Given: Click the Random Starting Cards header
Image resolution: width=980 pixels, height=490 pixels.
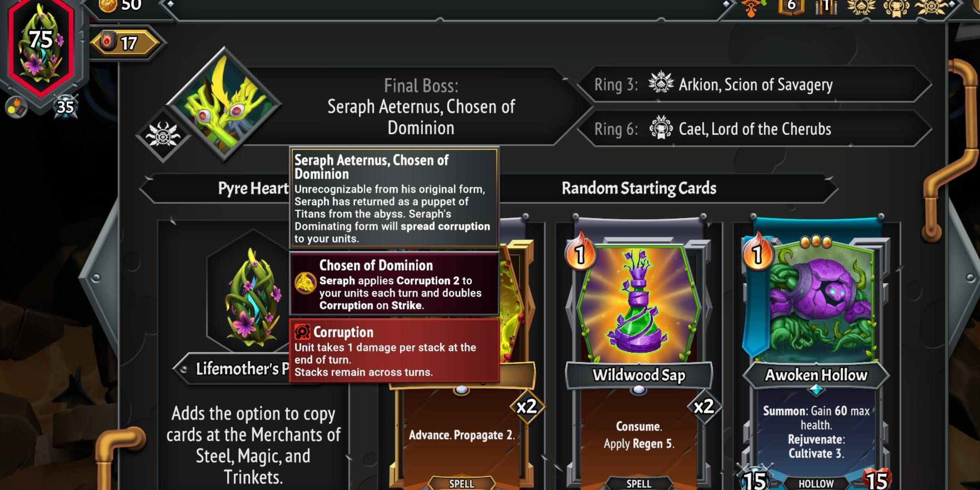Looking at the screenshot, I should [639, 188].
